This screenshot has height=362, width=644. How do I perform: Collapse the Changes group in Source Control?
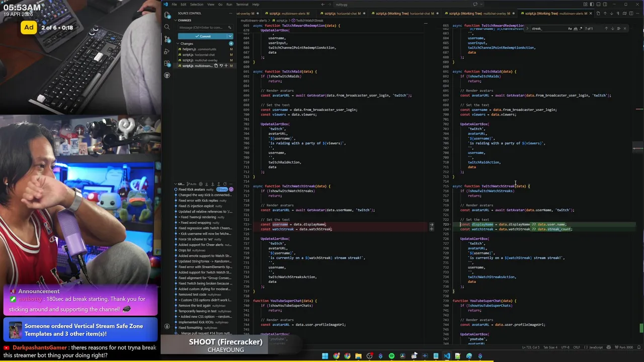pyautogui.click(x=204, y=44)
